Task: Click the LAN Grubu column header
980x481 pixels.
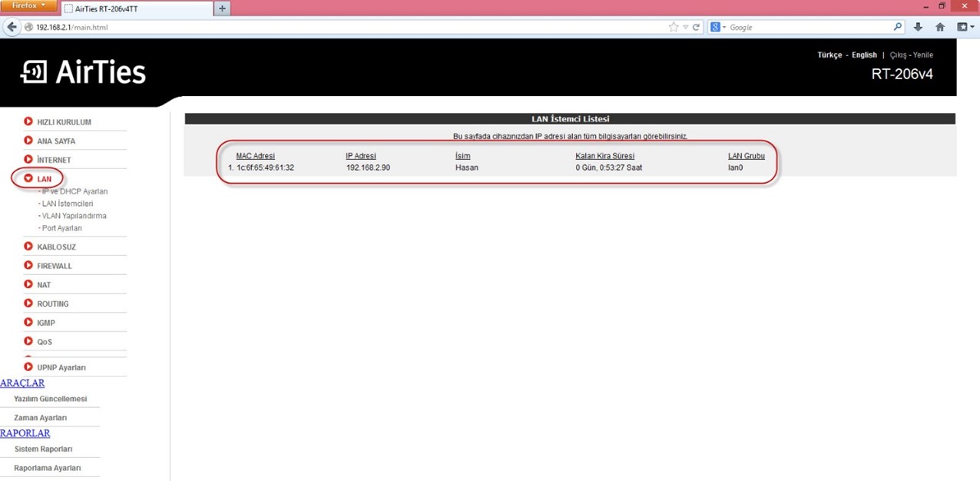Action: [x=747, y=156]
